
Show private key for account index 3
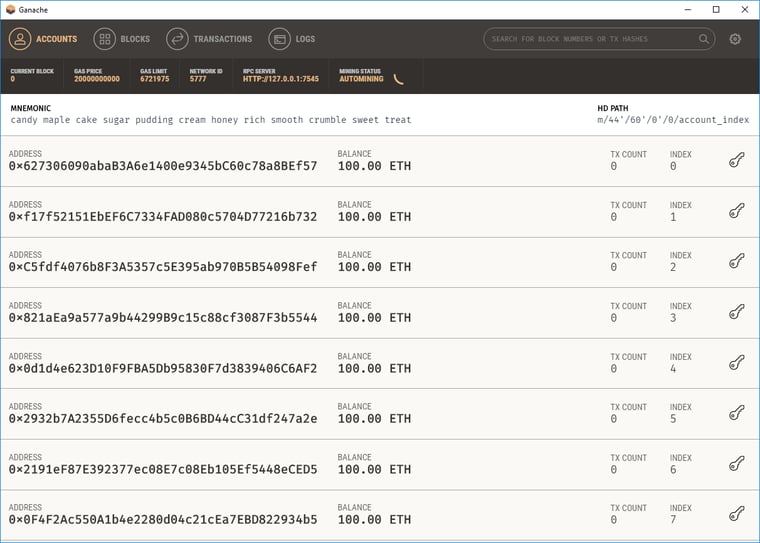(x=736, y=312)
